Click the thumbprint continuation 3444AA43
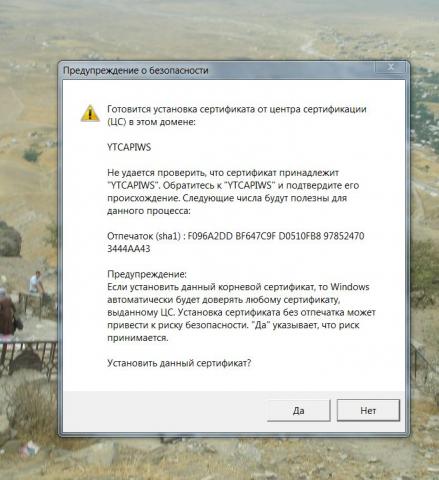Image resolution: width=439 pixels, height=480 pixels. click(x=129, y=249)
